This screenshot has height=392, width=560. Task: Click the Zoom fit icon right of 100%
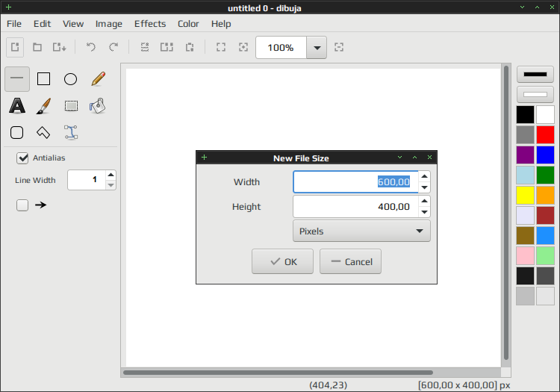339,47
